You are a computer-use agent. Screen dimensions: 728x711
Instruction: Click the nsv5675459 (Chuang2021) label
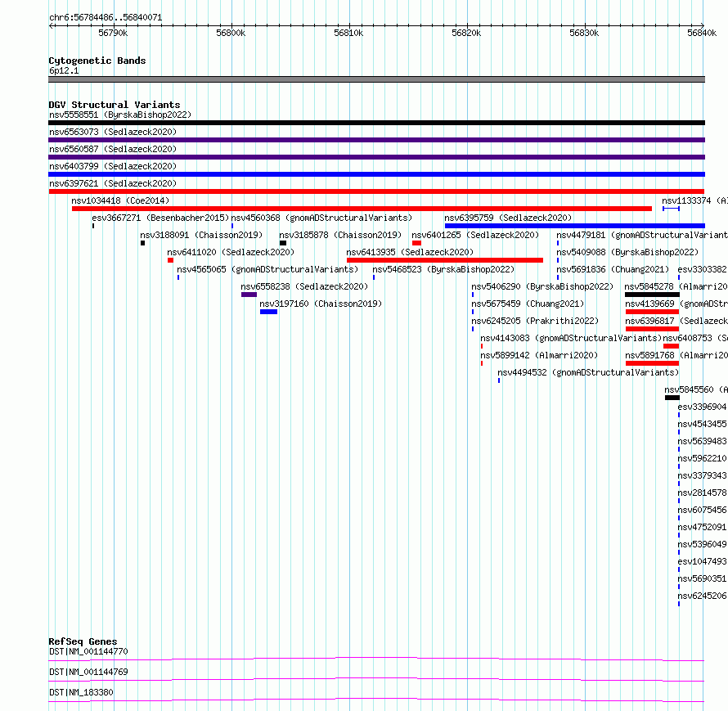528,304
